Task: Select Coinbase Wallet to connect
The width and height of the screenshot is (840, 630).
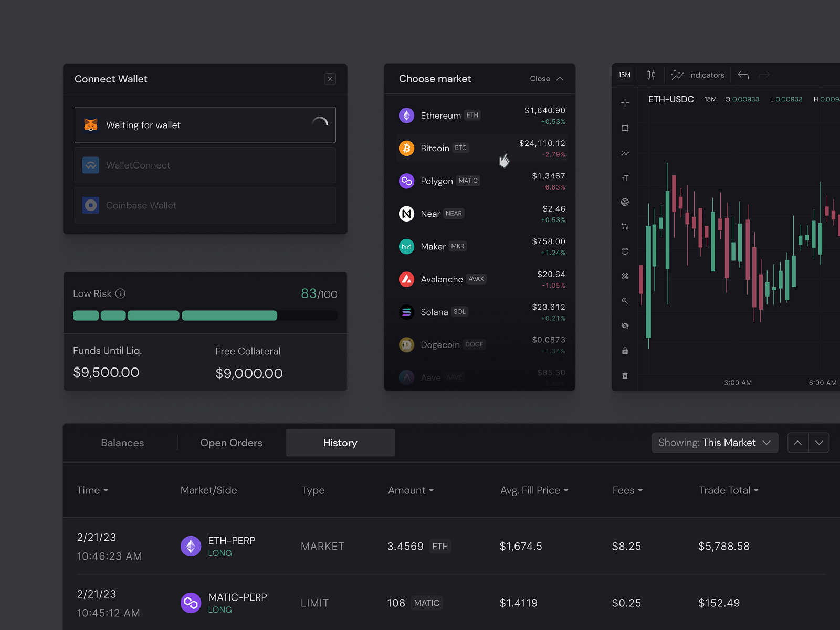Action: tap(205, 205)
